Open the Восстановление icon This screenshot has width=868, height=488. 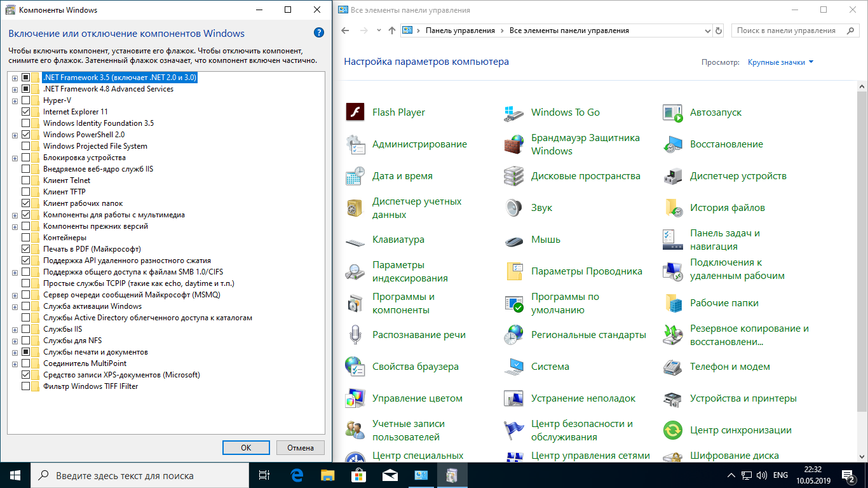(x=672, y=144)
